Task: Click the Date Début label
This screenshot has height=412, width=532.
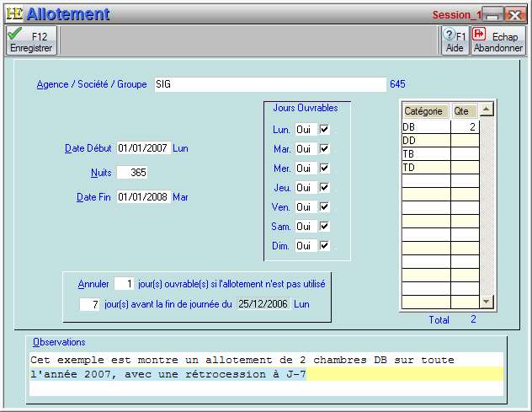Action: pyautogui.click(x=88, y=148)
